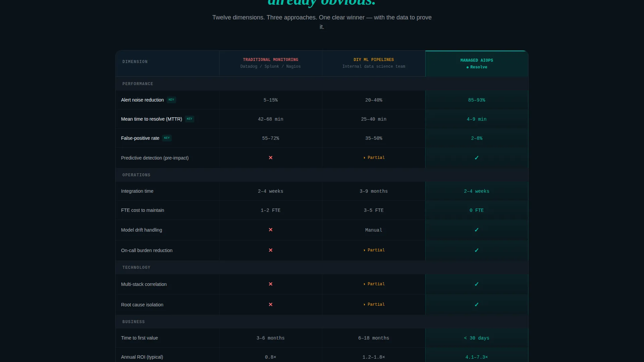Click the TECHNOLOGY section heading
Screen dimensions: 644x362
pyautogui.click(x=136, y=267)
